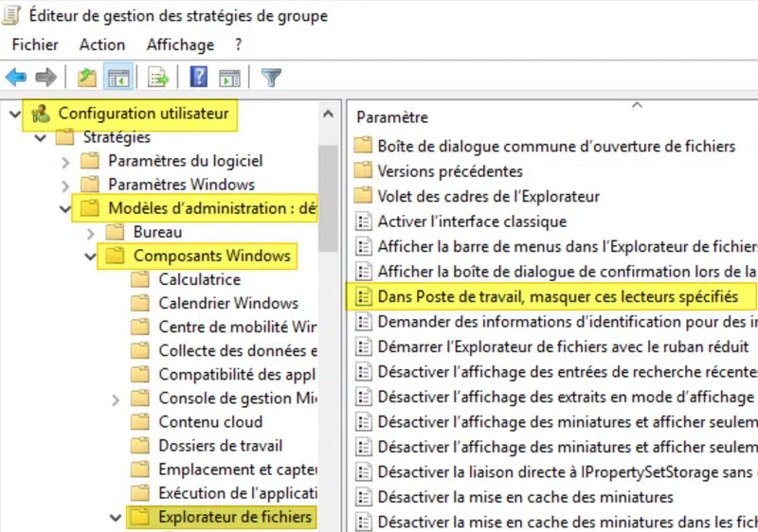758x532 pixels.
Task: Select Afficher la boîte de dialogue de confirmation
Action: (x=567, y=272)
